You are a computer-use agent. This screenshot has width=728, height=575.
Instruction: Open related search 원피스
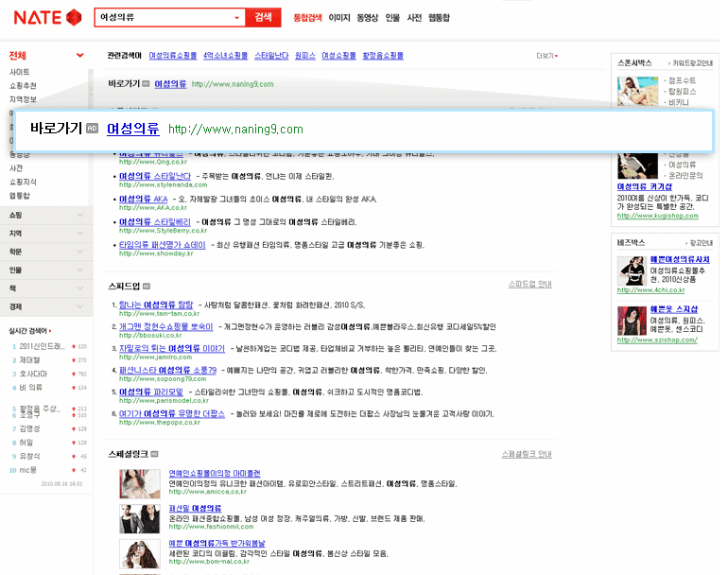click(x=305, y=56)
